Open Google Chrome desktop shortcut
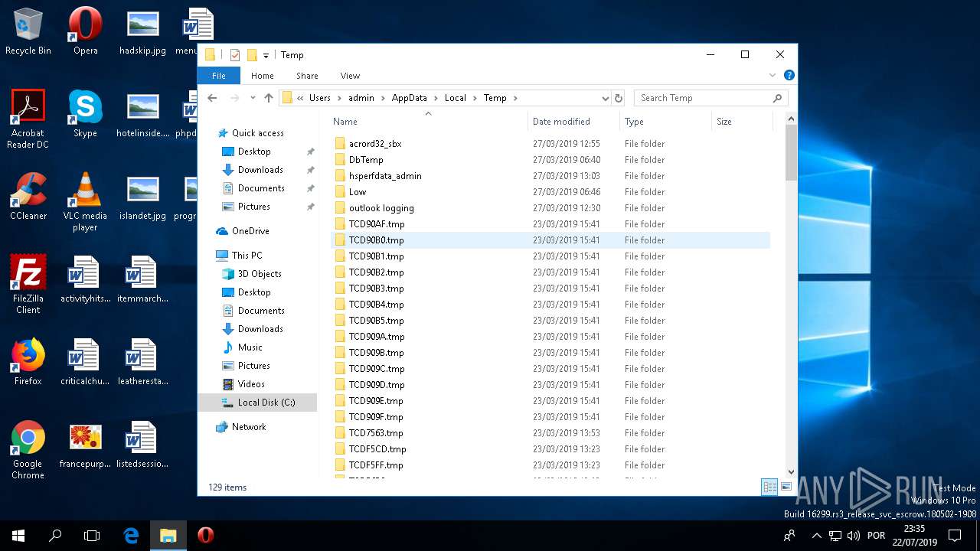The image size is (980, 551). pos(28,450)
